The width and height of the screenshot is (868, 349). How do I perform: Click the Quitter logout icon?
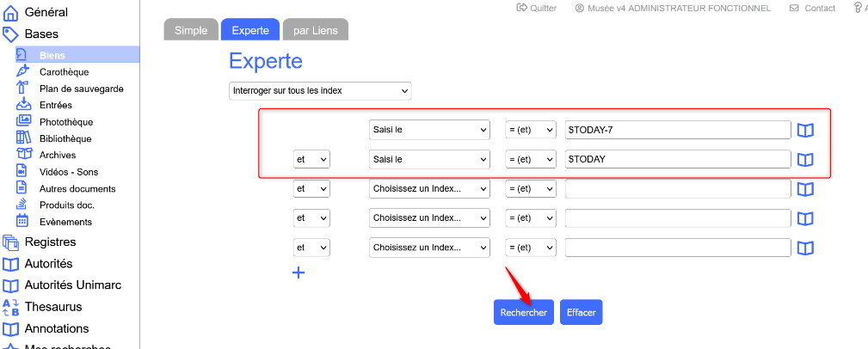[521, 8]
